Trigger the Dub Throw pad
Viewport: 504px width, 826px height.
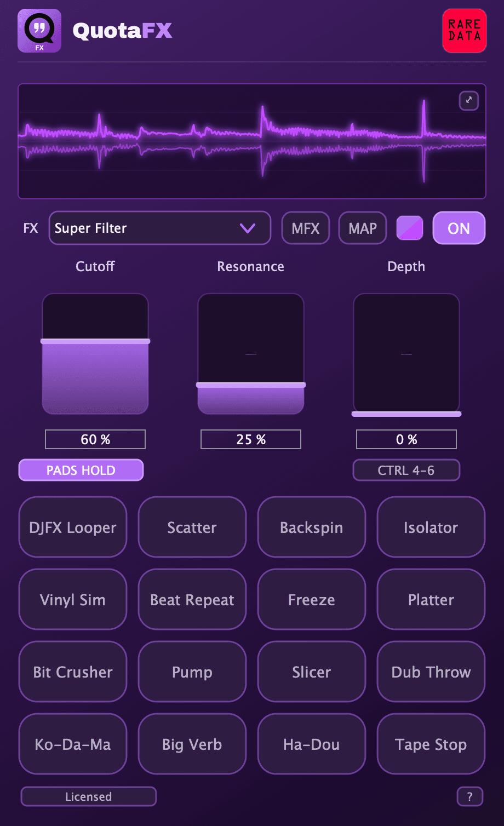(x=431, y=672)
